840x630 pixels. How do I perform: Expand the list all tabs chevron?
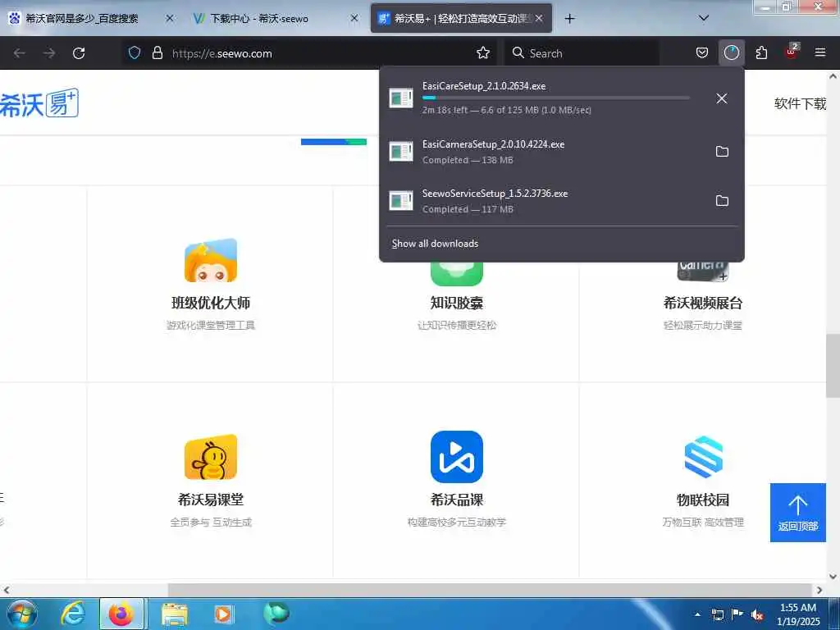pyautogui.click(x=704, y=18)
